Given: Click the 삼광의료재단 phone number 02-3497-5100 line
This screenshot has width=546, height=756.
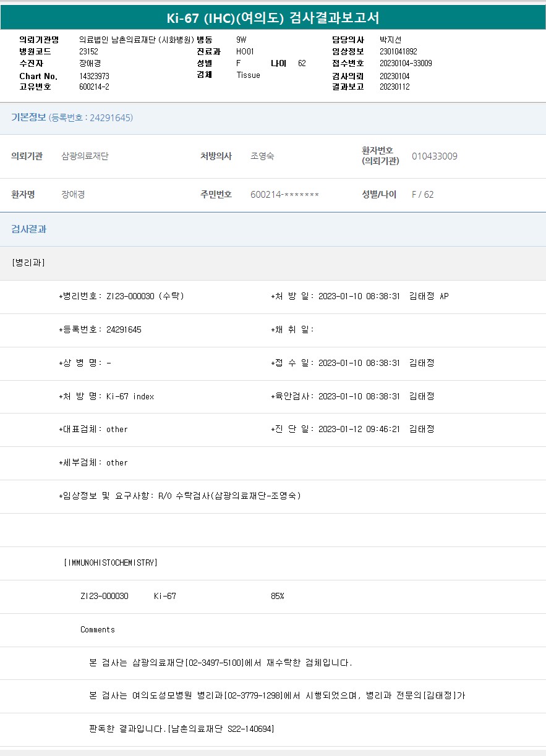Looking at the screenshot, I should tap(221, 663).
